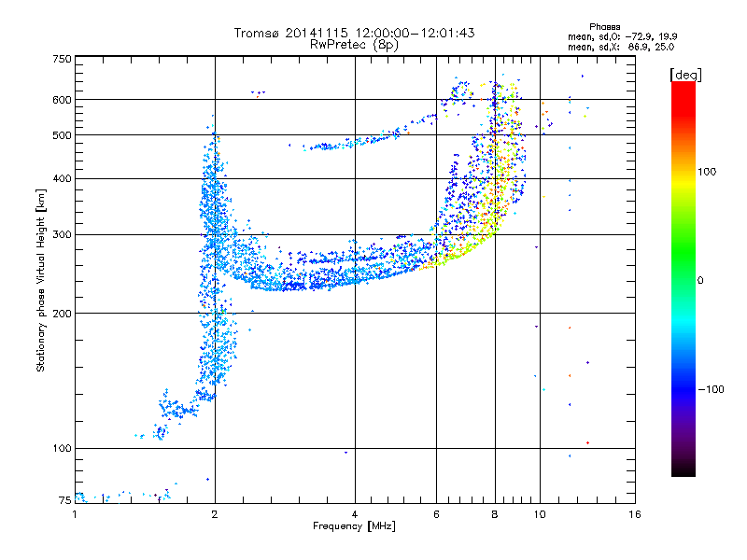Click the x-axis tick label '4'
This screenshot has height=560, width=747.
pyautogui.click(x=355, y=514)
